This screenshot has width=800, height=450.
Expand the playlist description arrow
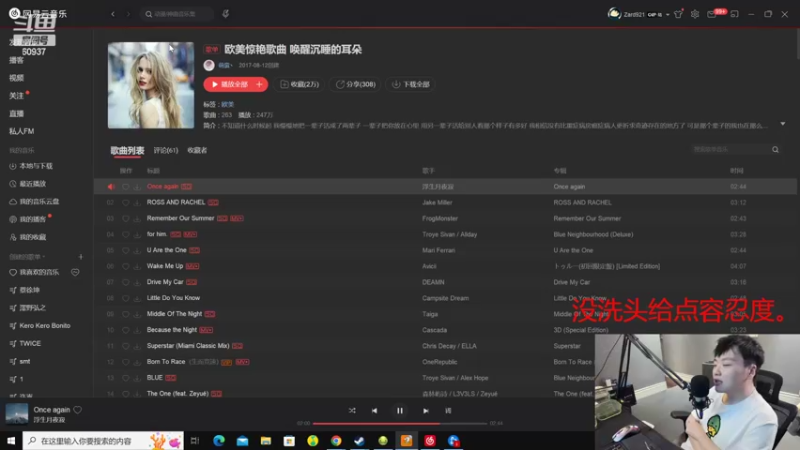click(x=783, y=124)
